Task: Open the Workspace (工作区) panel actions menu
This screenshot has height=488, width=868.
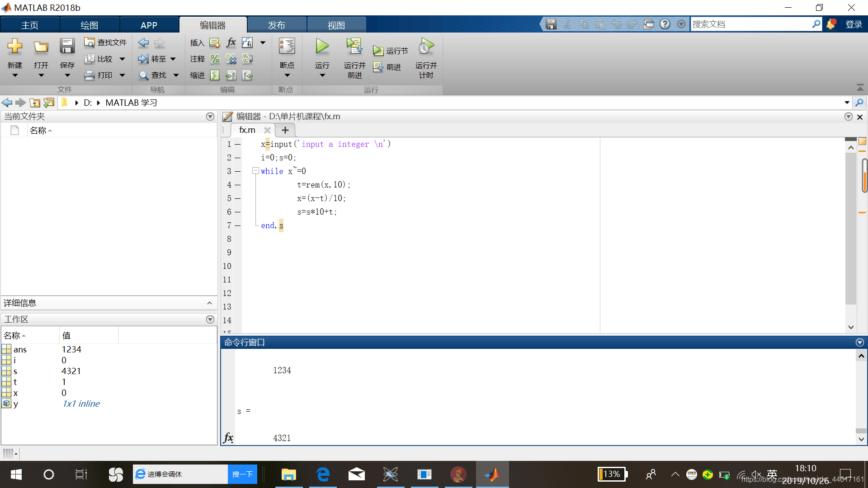Action: [x=210, y=319]
